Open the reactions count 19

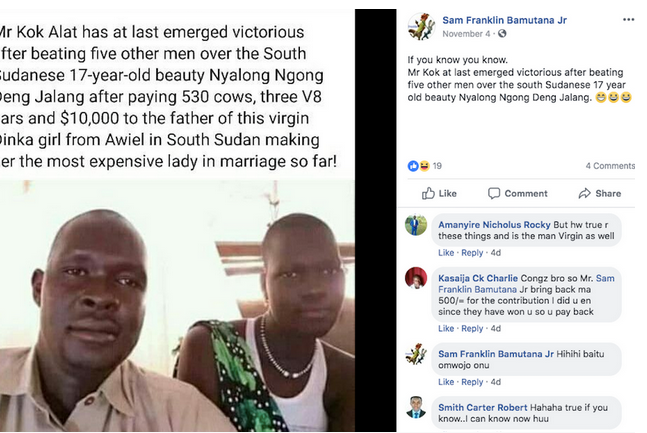pyautogui.click(x=437, y=166)
